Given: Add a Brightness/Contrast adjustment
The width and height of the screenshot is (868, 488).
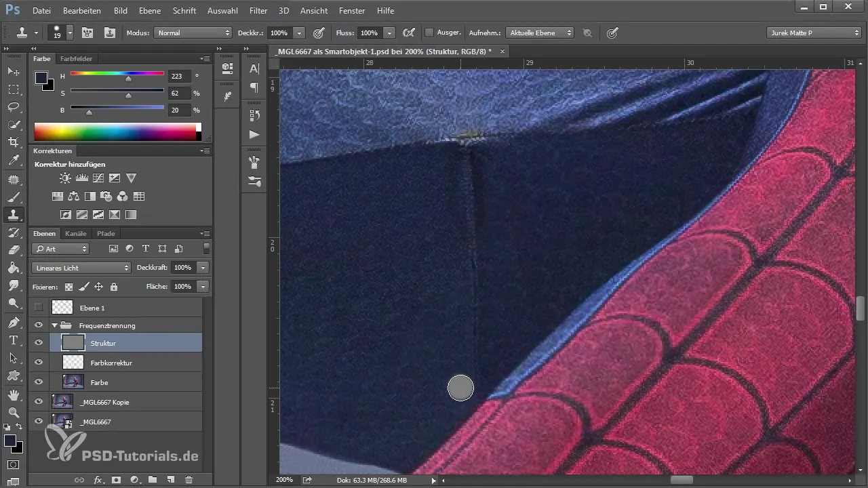Looking at the screenshot, I should (x=65, y=178).
